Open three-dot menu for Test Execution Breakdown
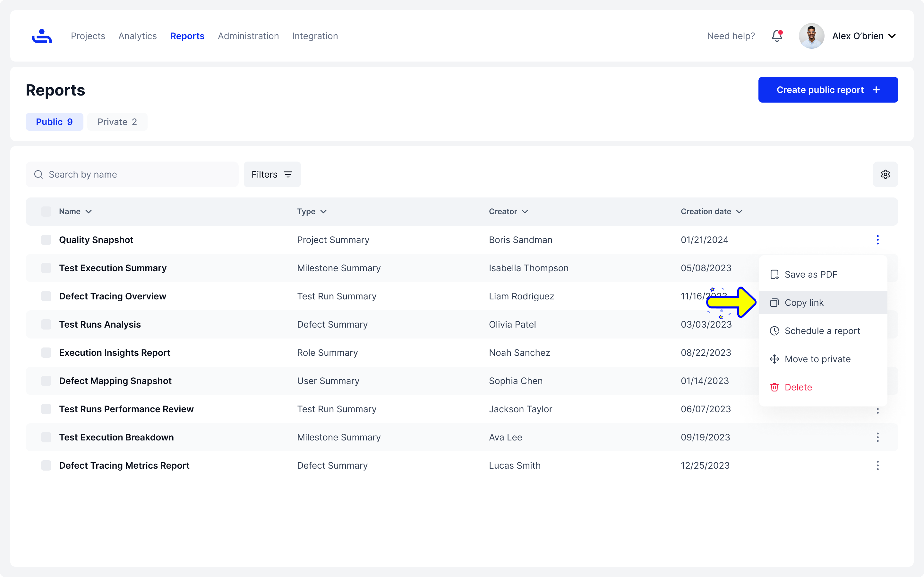The image size is (924, 577). pyautogui.click(x=877, y=437)
